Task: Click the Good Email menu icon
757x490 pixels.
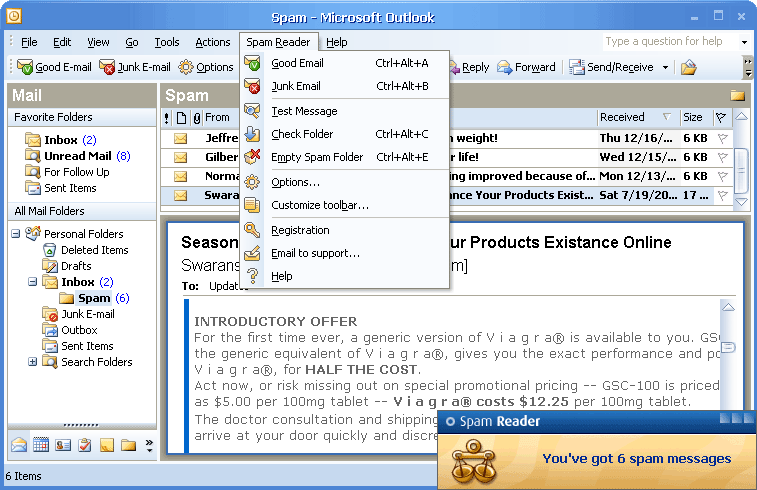Action: click(x=252, y=63)
